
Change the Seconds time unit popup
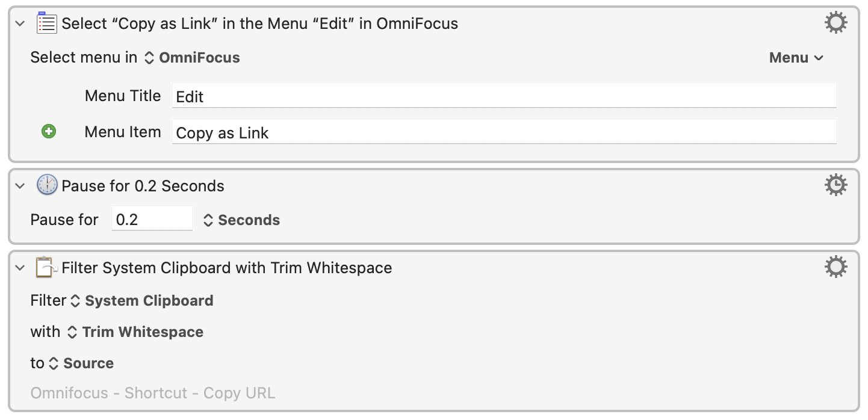tap(241, 220)
